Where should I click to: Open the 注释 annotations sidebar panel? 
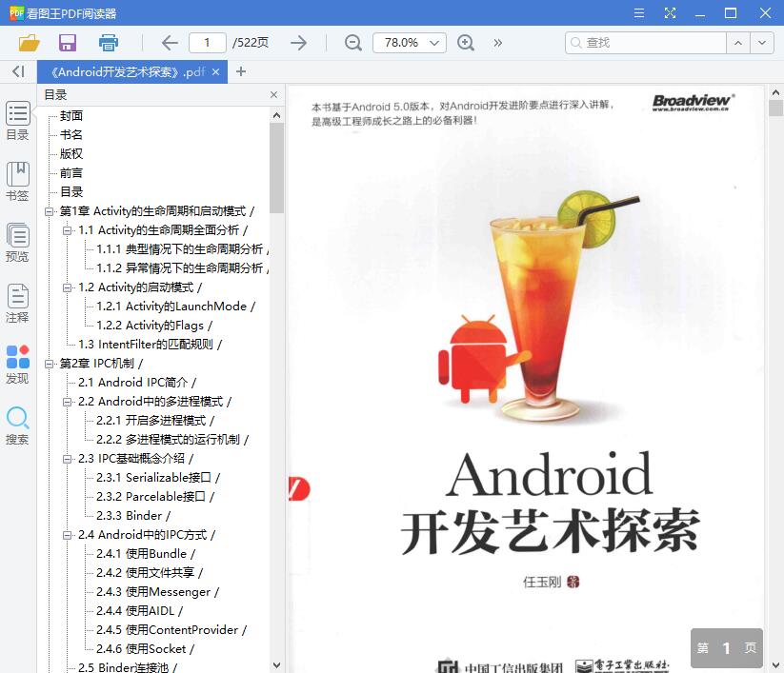coord(17,304)
